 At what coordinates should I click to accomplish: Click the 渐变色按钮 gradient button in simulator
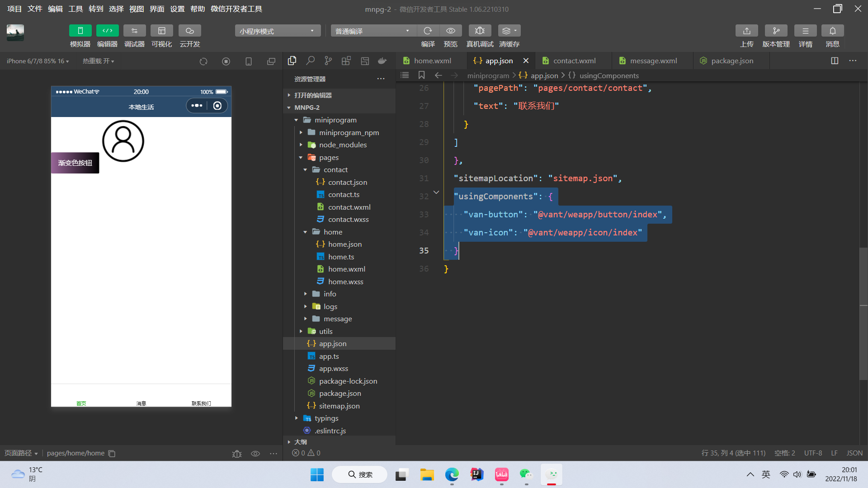[x=75, y=163]
